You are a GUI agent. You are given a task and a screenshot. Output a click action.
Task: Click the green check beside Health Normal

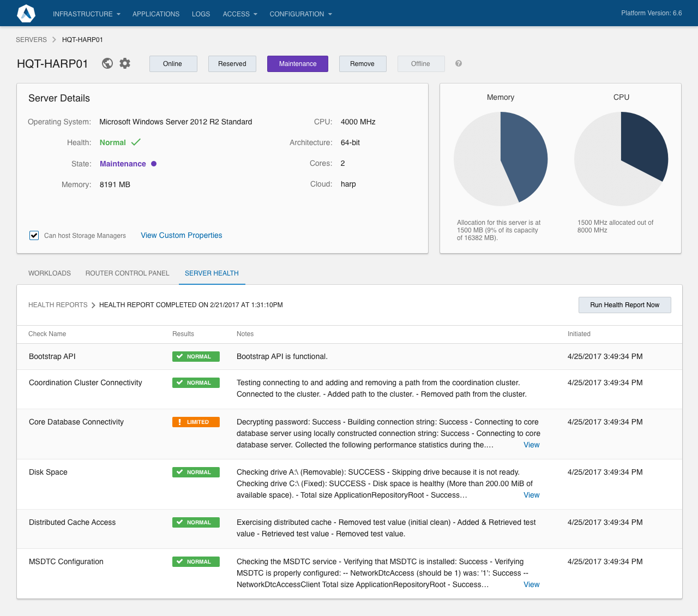tap(136, 142)
